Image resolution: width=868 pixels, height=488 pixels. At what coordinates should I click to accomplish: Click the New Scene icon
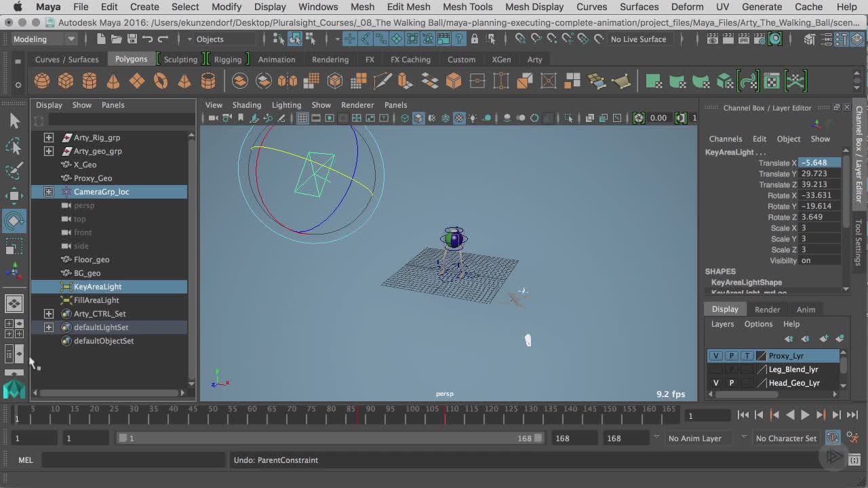point(102,39)
